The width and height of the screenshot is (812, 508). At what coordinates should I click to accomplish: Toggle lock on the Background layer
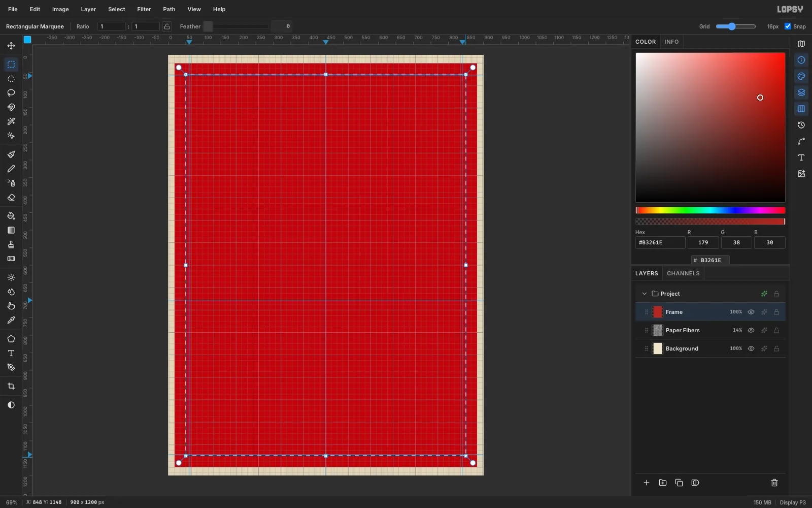click(x=776, y=348)
